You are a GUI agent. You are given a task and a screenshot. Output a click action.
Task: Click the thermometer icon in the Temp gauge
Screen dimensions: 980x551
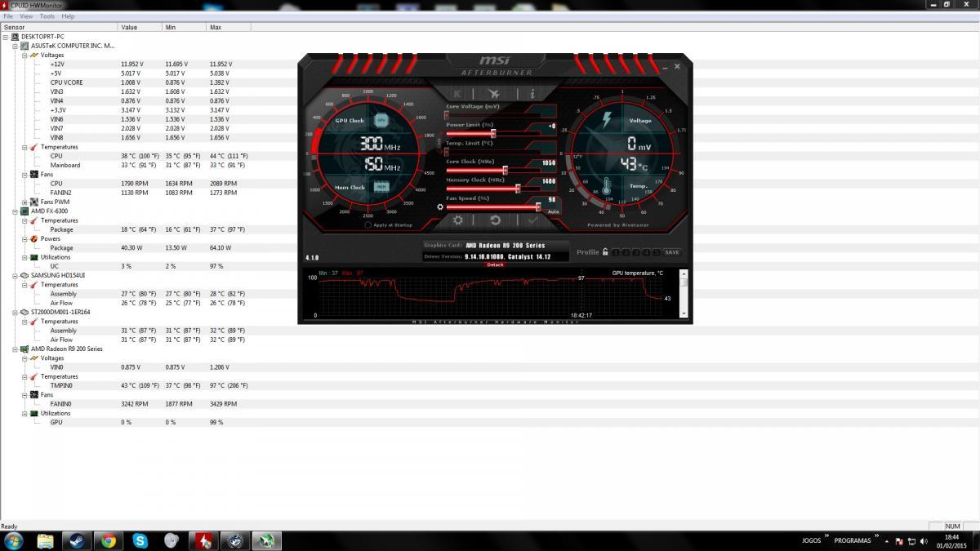point(608,186)
